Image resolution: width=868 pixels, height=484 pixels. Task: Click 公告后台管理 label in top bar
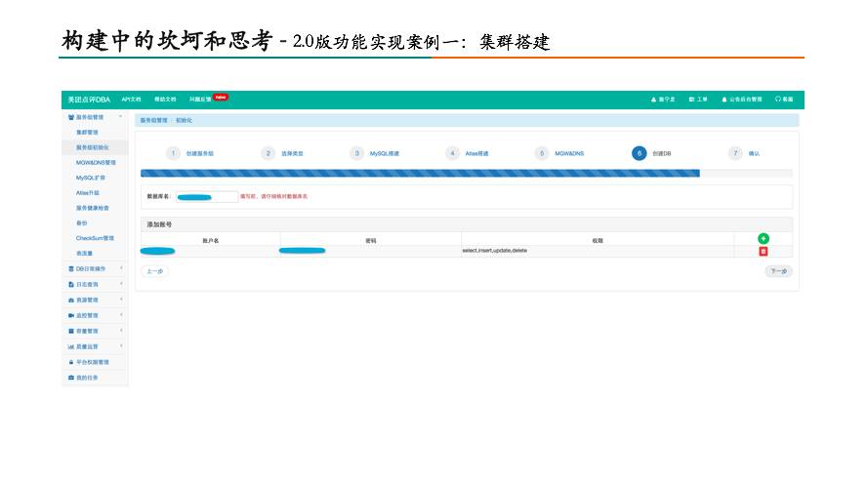[x=746, y=100]
